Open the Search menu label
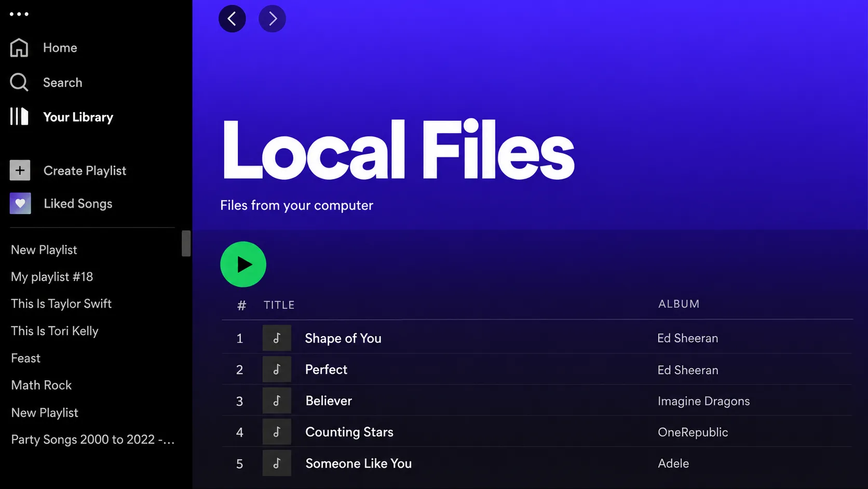Screen dimensions: 868x489 63,83
